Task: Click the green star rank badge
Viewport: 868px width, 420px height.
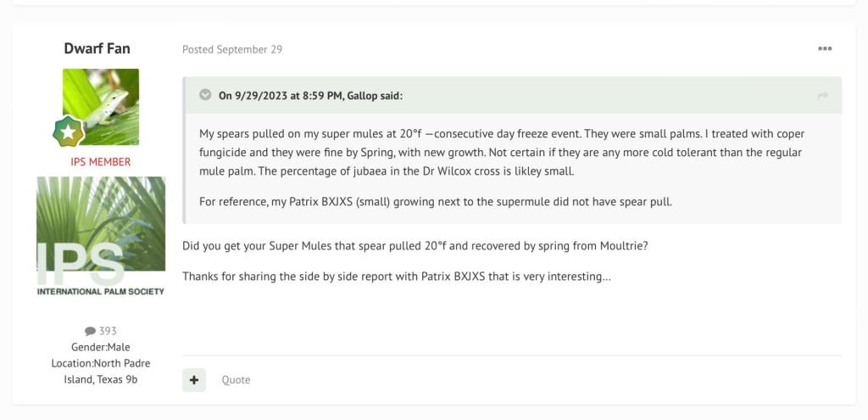Action: click(66, 132)
